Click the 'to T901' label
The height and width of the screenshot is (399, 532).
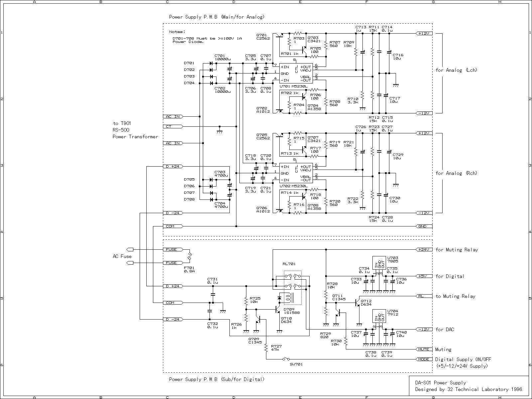coord(122,123)
